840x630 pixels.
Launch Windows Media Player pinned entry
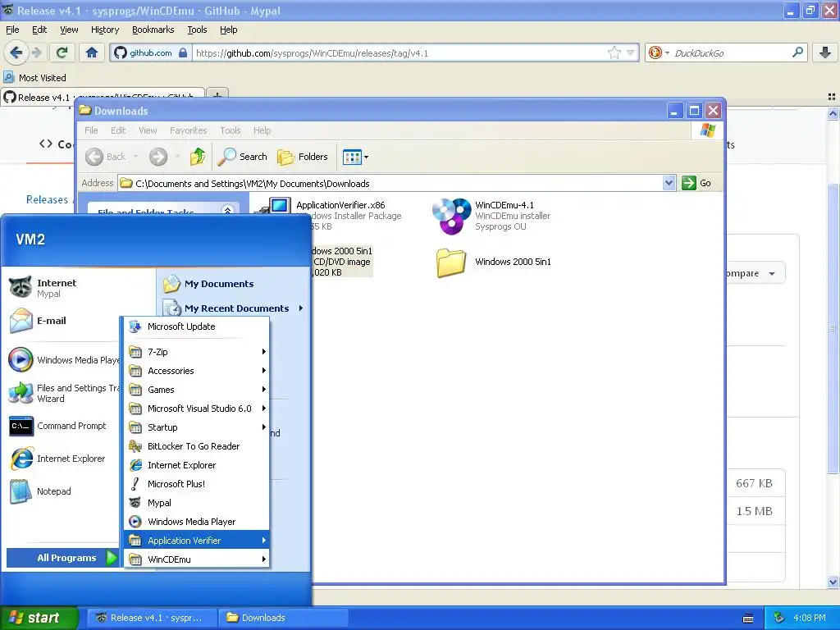62,360
